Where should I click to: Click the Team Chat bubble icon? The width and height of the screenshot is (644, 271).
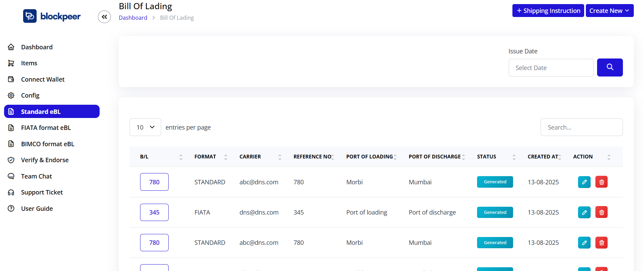pos(11,176)
